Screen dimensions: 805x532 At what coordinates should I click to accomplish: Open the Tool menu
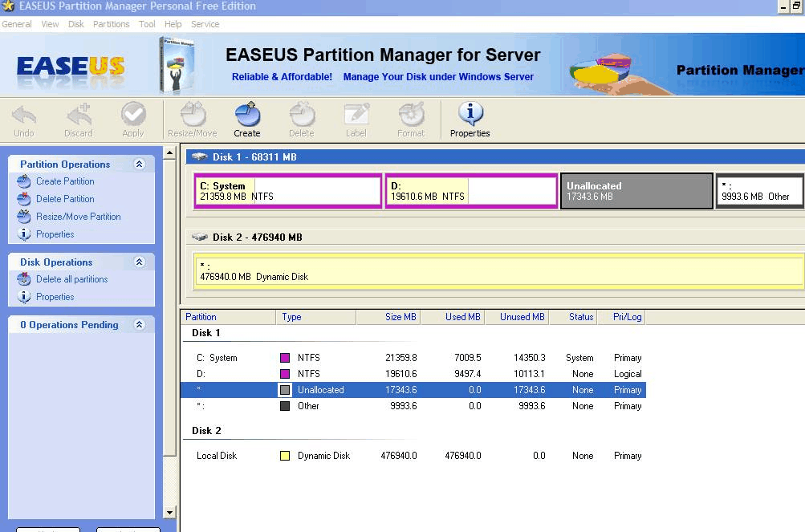coord(147,24)
